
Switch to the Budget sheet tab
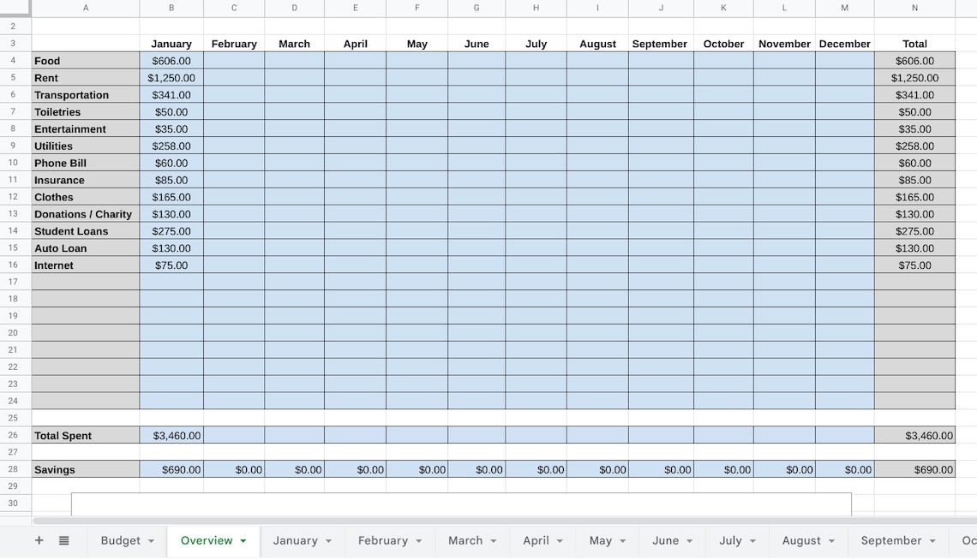[x=121, y=540]
